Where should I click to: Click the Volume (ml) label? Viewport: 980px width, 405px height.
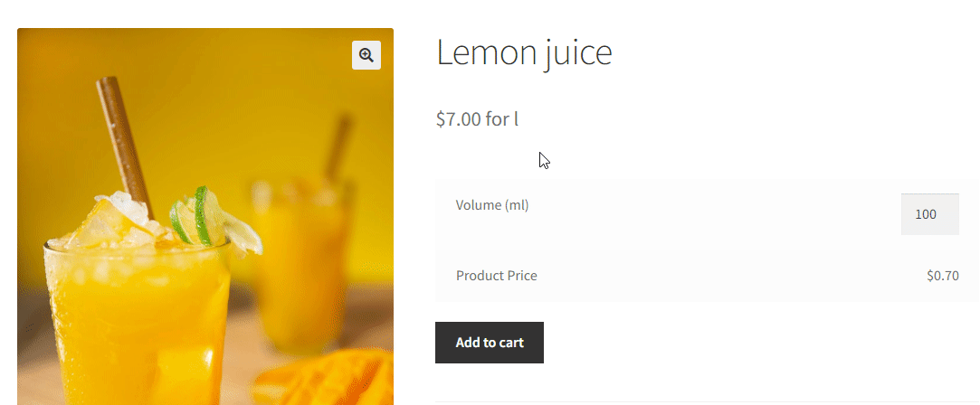492,204
